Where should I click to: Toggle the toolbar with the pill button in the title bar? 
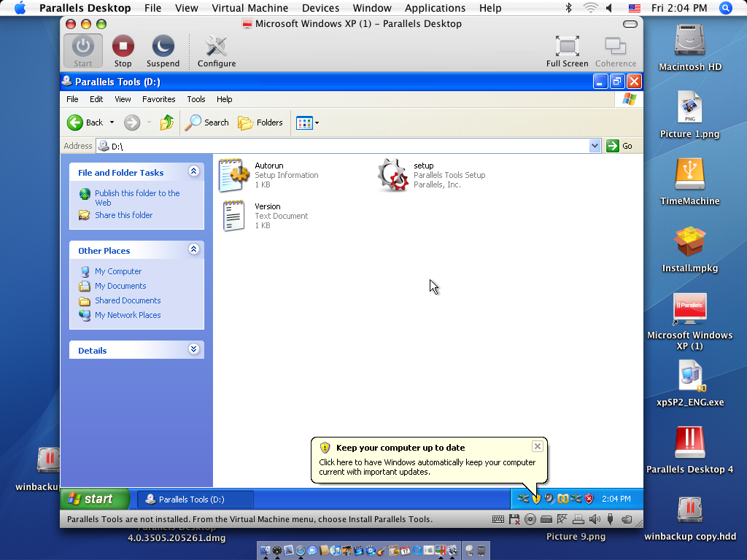tap(630, 24)
